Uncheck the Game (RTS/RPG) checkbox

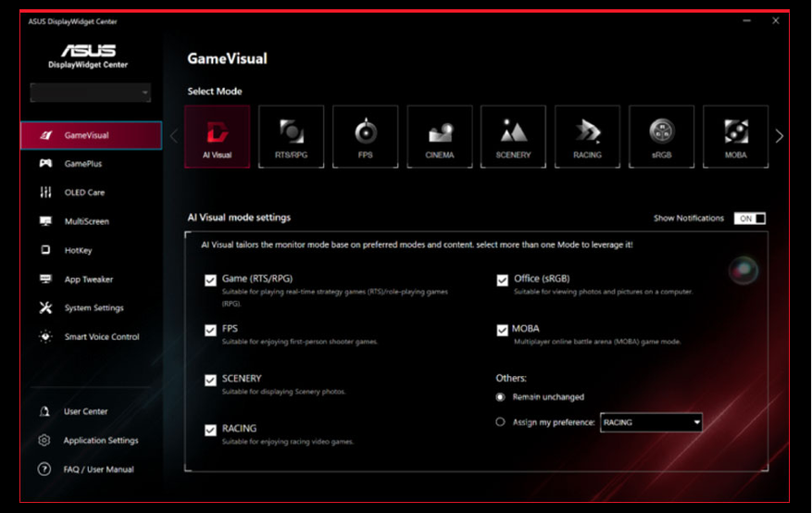coord(210,280)
